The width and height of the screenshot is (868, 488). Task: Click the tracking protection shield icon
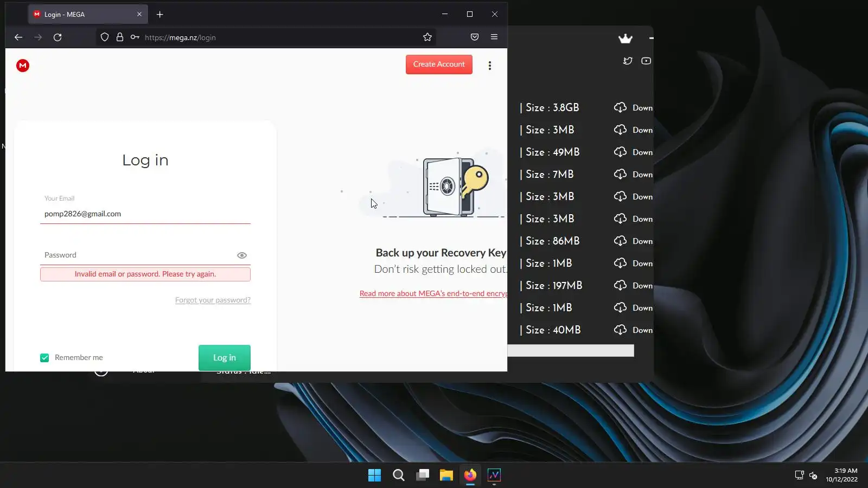pyautogui.click(x=105, y=37)
